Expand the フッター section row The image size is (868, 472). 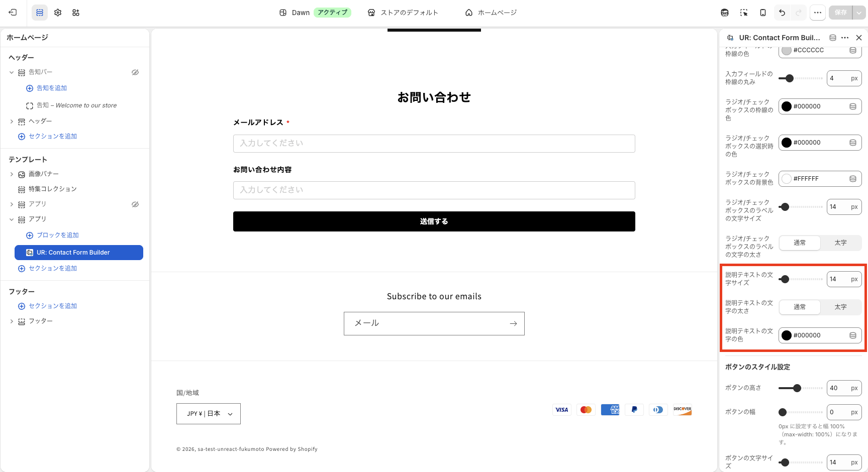click(12, 321)
